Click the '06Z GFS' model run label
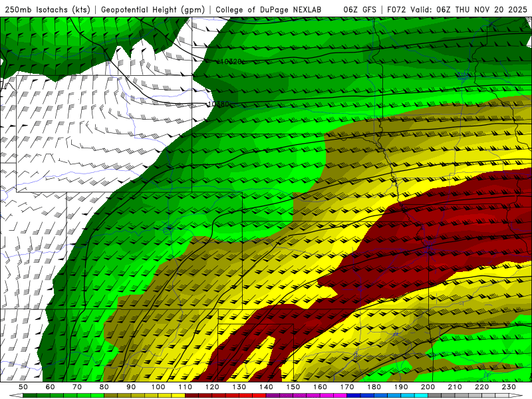Image resolution: width=532 pixels, height=399 pixels. point(360,10)
